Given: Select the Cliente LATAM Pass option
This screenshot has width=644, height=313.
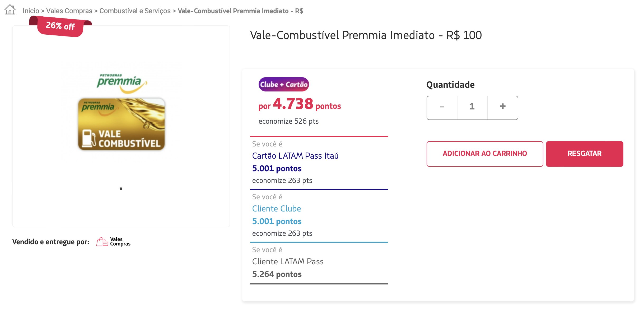Looking at the screenshot, I should (x=319, y=264).
